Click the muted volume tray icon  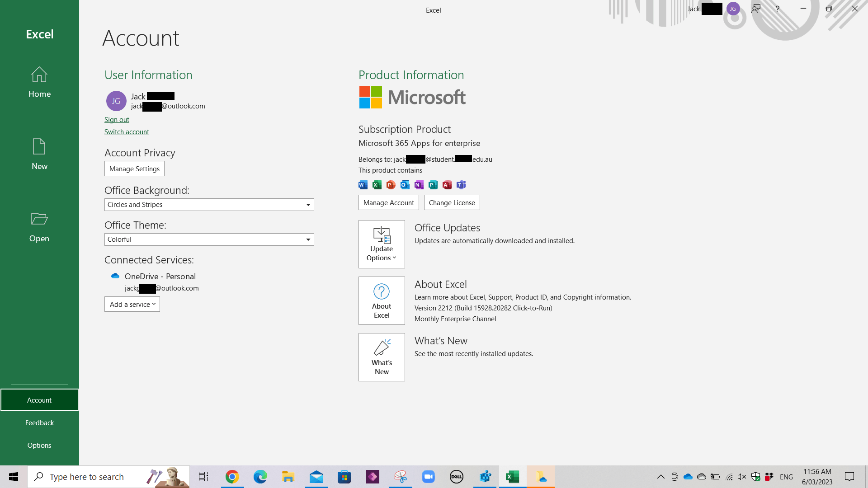tap(742, 477)
